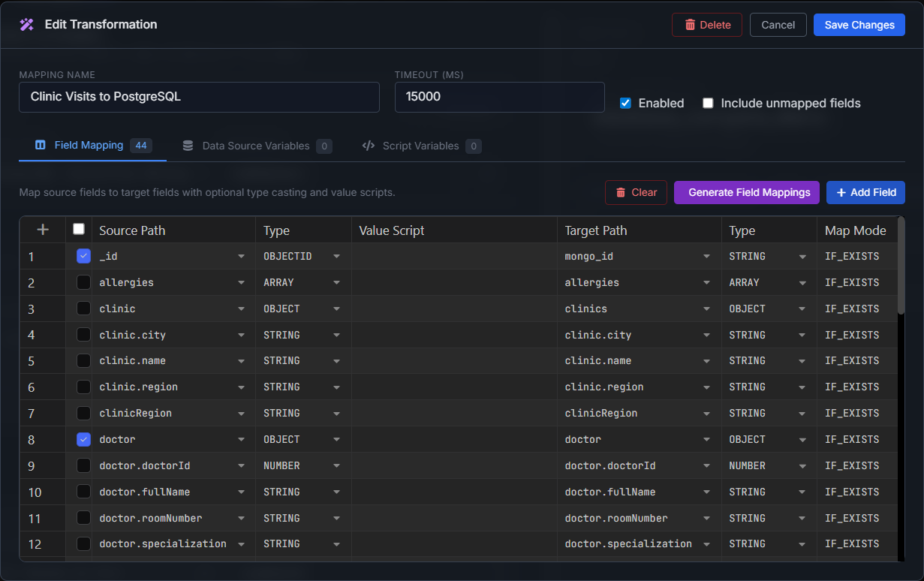Uncheck the _id row checkbox
The height and width of the screenshot is (581, 924).
pos(83,256)
